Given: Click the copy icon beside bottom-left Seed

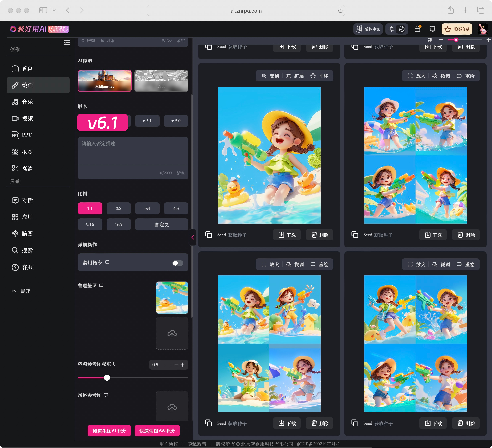Looking at the screenshot, I should pos(209,423).
